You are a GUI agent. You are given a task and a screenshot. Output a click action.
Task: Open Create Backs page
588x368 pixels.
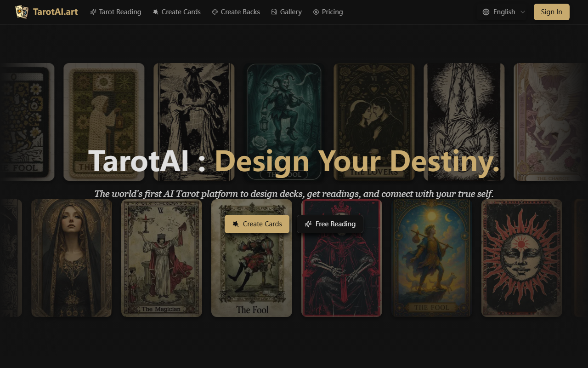pos(236,12)
